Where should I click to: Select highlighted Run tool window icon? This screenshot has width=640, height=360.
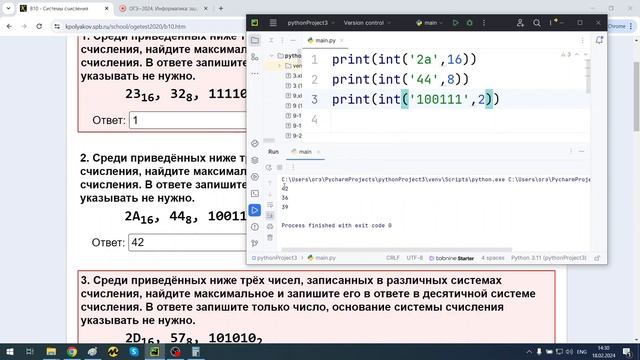(255, 210)
